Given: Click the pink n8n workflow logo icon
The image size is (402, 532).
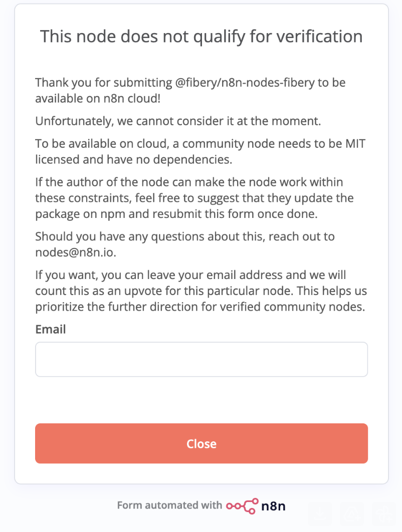Looking at the screenshot, I should pyautogui.click(x=242, y=505).
